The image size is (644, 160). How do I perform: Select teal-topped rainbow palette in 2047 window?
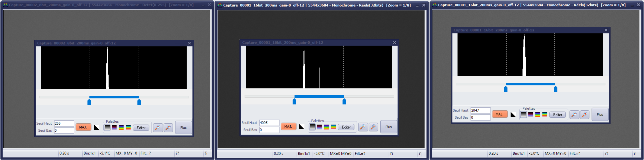coord(544,115)
